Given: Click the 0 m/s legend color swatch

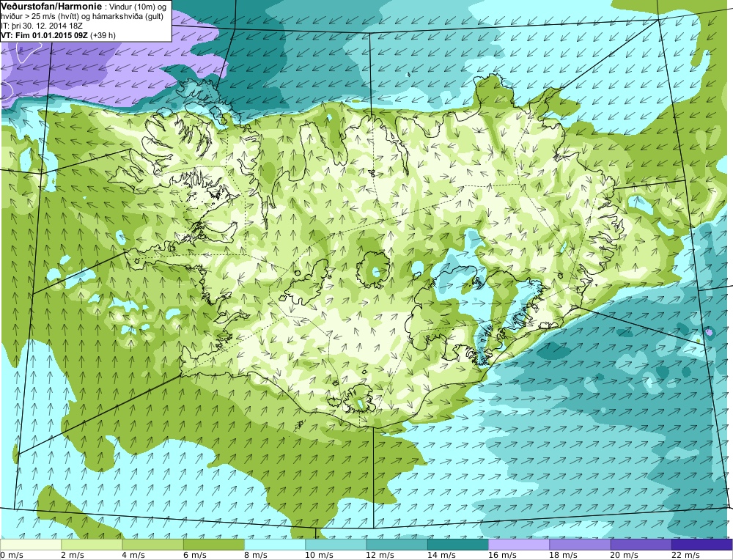Looking at the screenshot, I should [x=31, y=545].
